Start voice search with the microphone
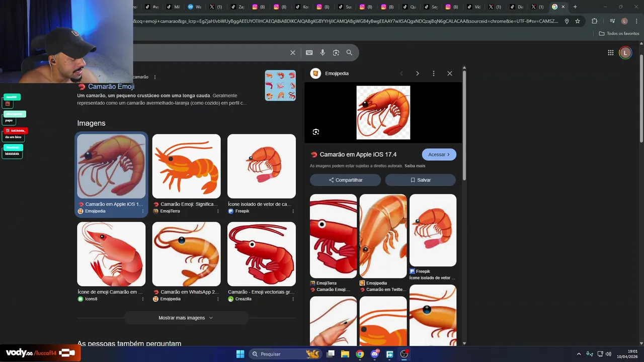The width and height of the screenshot is (644, 362). (323, 53)
